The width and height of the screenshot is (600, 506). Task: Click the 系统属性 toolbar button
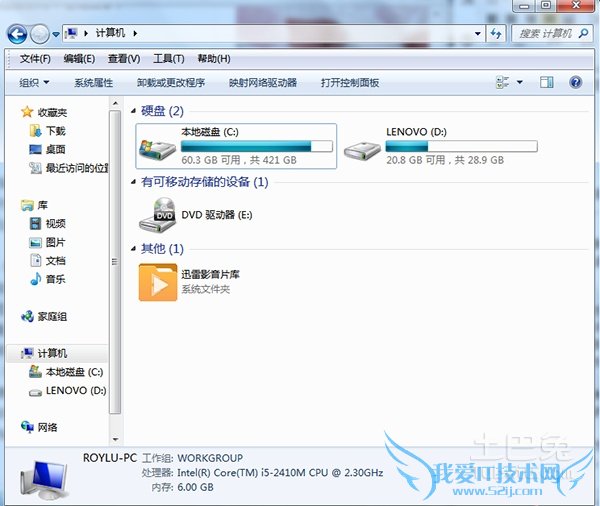[93, 83]
